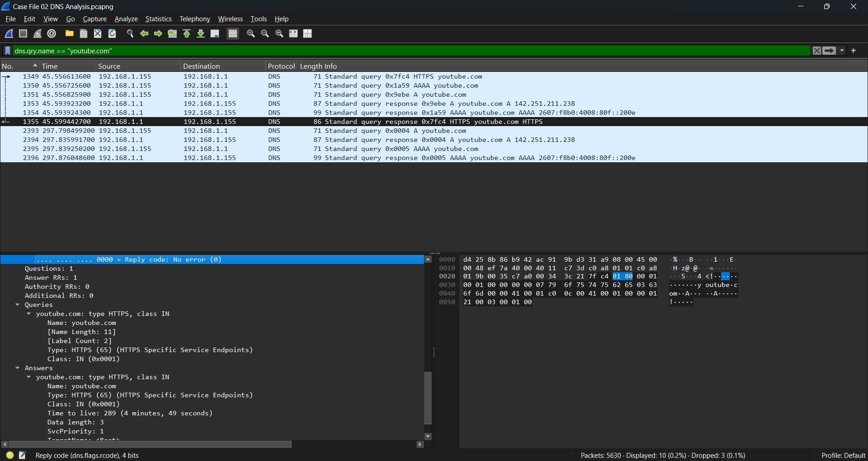
Task: Collapse youtube.com entry under Queries
Action: click(x=29, y=314)
